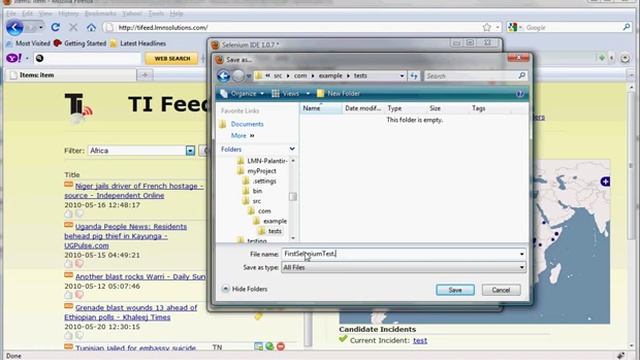Image resolution: width=640 pixels, height=360 pixels.
Task: Open Another blast rocks Warri link
Action: coord(140,277)
